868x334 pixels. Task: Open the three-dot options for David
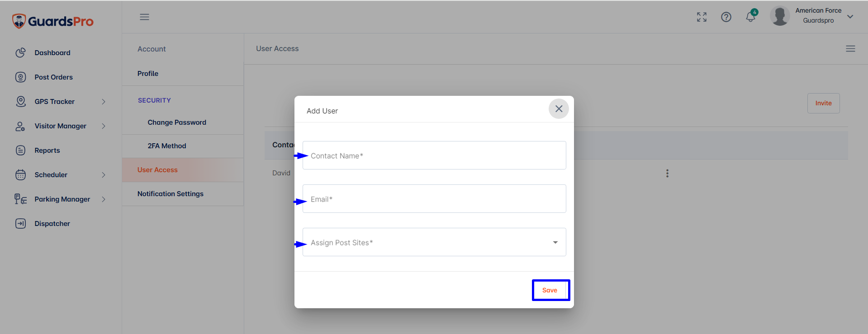coord(667,173)
